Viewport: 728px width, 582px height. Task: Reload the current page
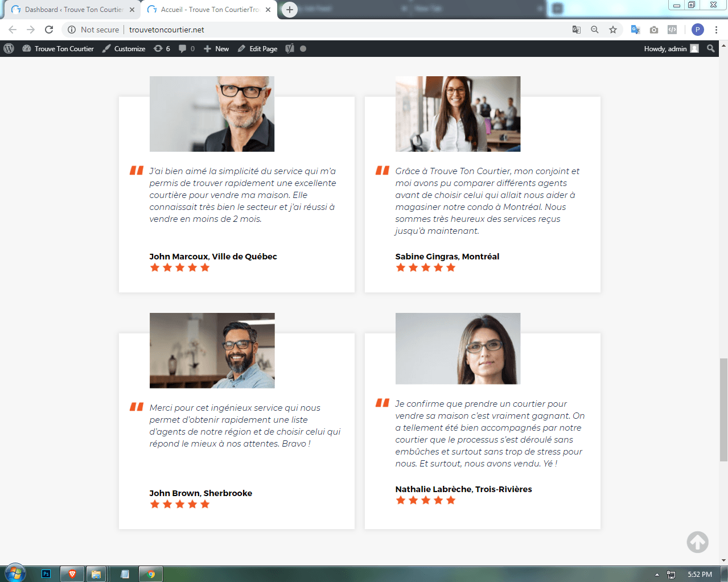49,30
